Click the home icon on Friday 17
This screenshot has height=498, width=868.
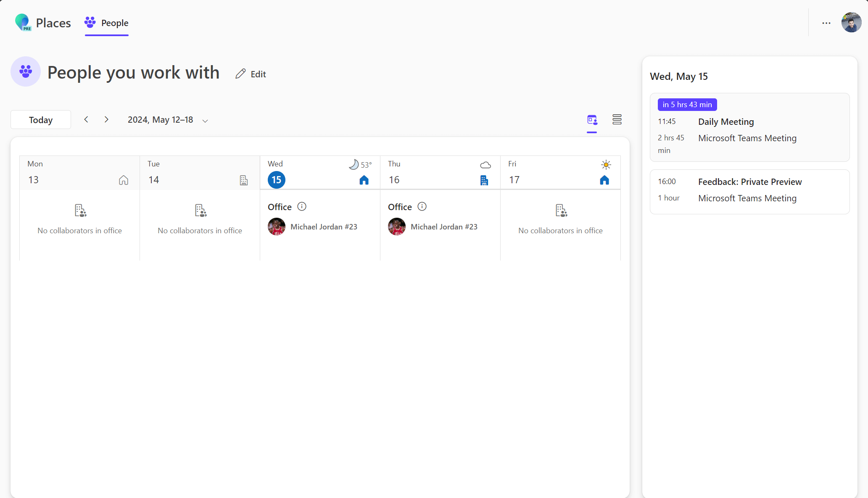[x=604, y=180]
